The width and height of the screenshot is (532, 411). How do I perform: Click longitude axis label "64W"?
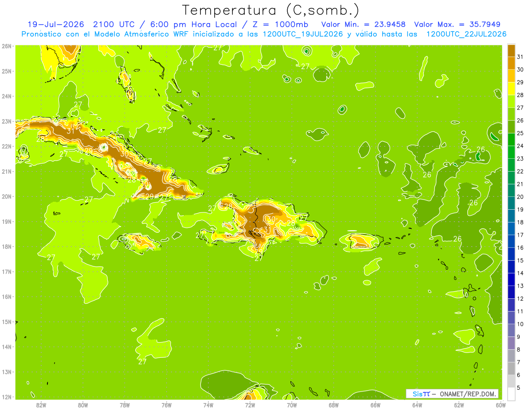(417, 404)
